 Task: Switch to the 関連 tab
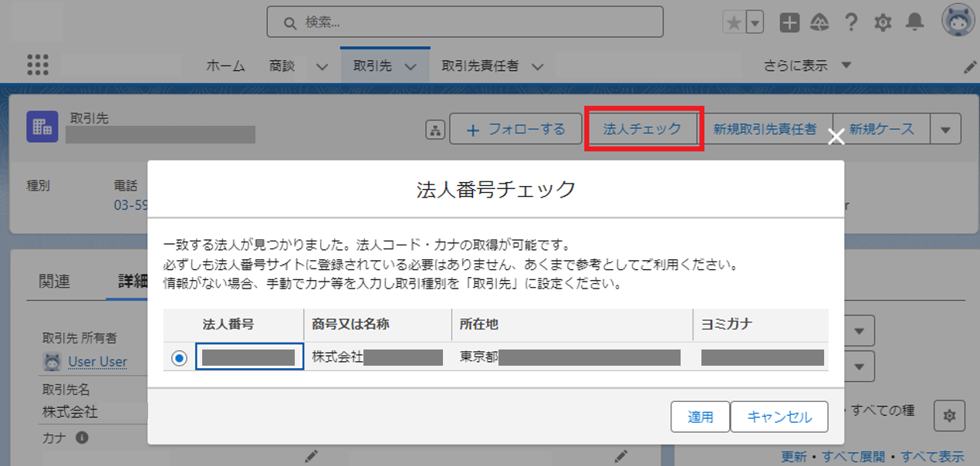pos(54,282)
